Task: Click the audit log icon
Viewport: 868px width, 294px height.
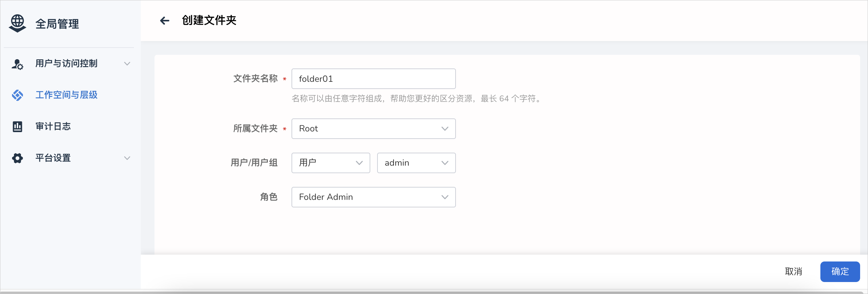Action: pos(17,126)
